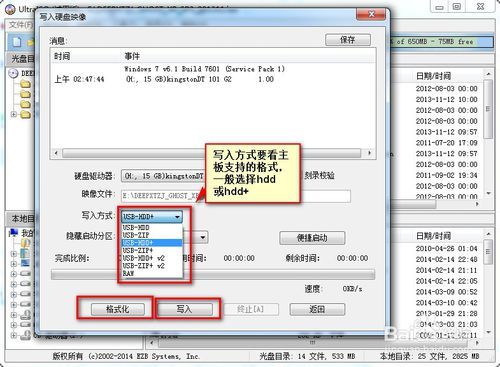The width and height of the screenshot is (500, 367).
Task: Click the Windows 7 v6.1 Build 7601 message
Action: click(204, 69)
